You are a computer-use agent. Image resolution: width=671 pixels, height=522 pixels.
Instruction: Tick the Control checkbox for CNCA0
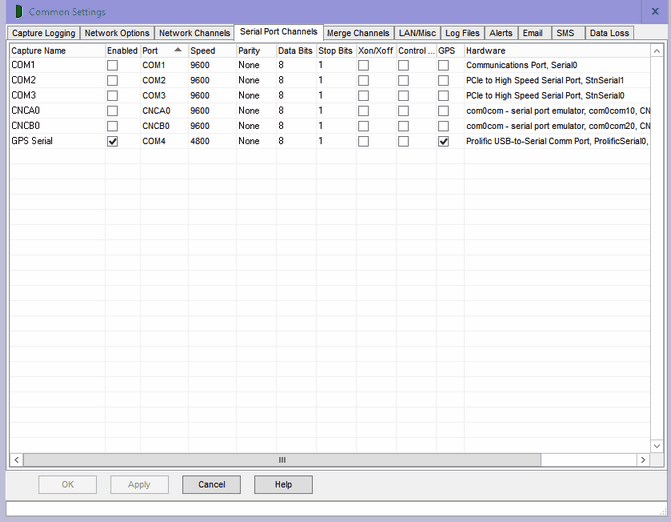point(403,111)
